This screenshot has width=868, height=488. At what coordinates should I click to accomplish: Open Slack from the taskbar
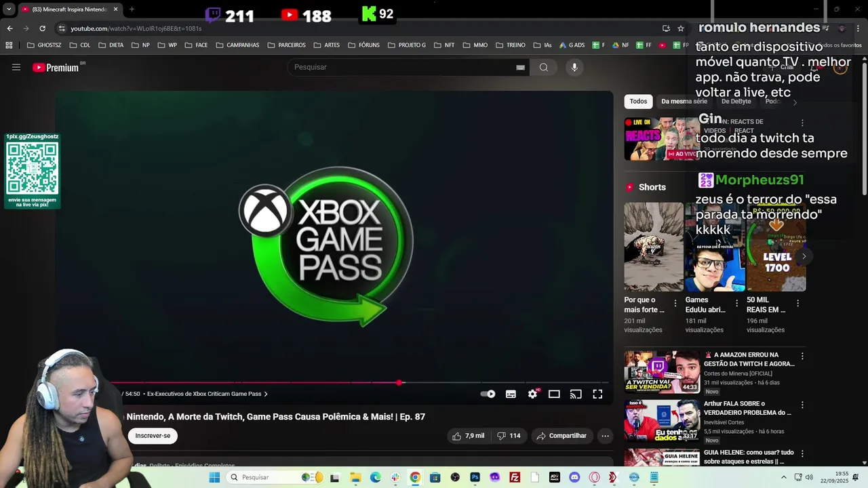[395, 477]
